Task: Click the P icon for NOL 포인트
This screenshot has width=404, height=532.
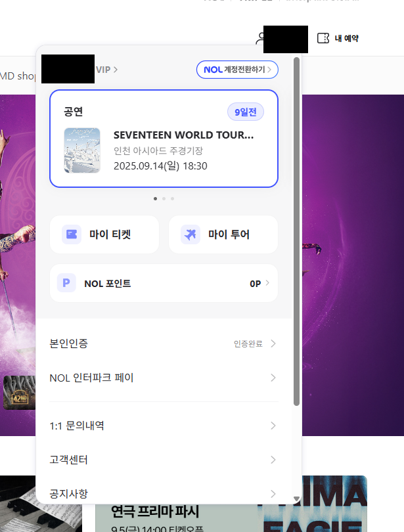Action: tap(66, 284)
